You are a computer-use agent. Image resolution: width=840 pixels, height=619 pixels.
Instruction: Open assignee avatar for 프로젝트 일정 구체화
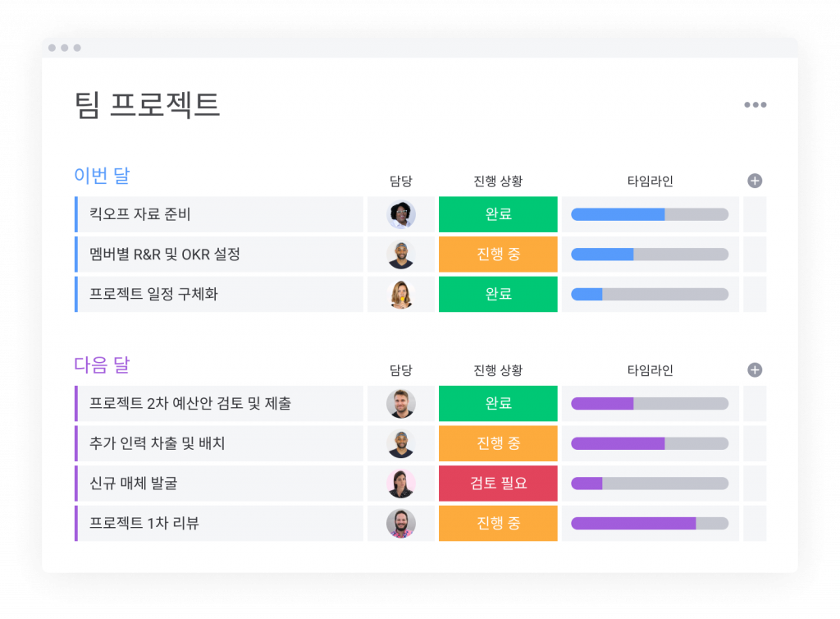tap(400, 294)
